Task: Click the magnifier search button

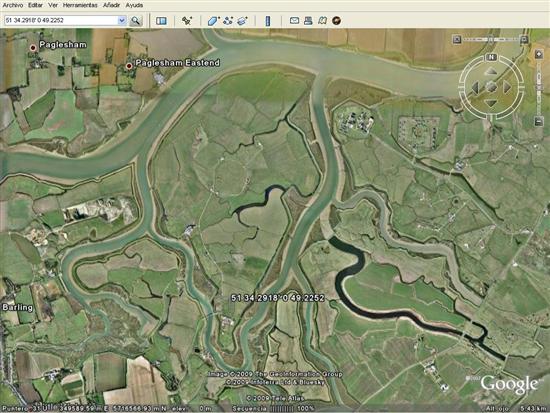Action: click(135, 21)
